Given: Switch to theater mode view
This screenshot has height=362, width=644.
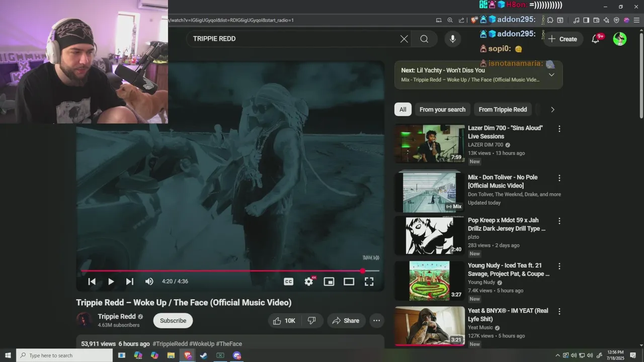Looking at the screenshot, I should tap(349, 282).
